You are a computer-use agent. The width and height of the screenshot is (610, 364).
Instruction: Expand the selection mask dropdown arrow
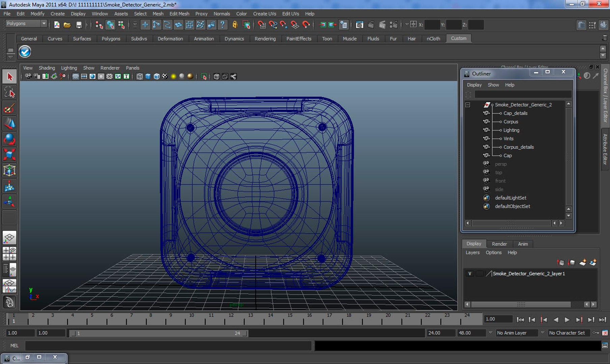click(135, 25)
